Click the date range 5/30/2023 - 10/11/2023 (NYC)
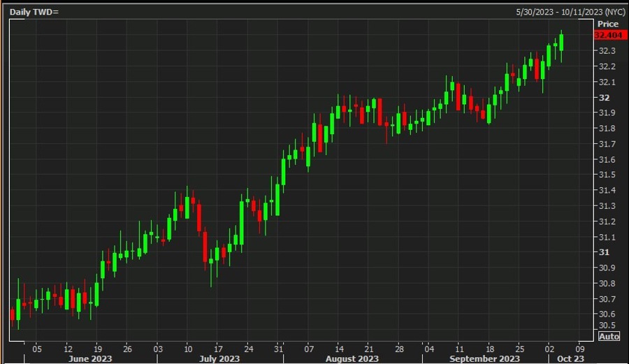The height and width of the screenshot is (364, 629). [570, 12]
